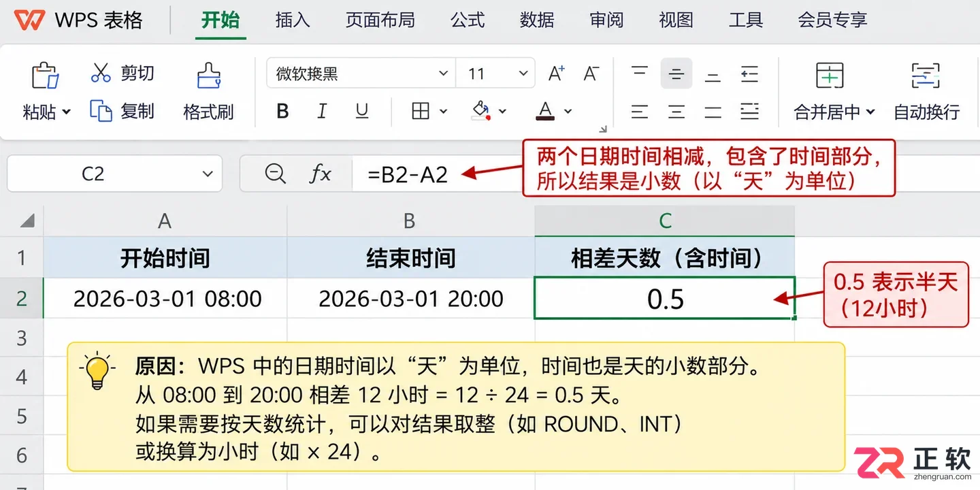Switch to the 数据 tab
Image resolution: width=980 pixels, height=490 pixels.
click(x=537, y=20)
